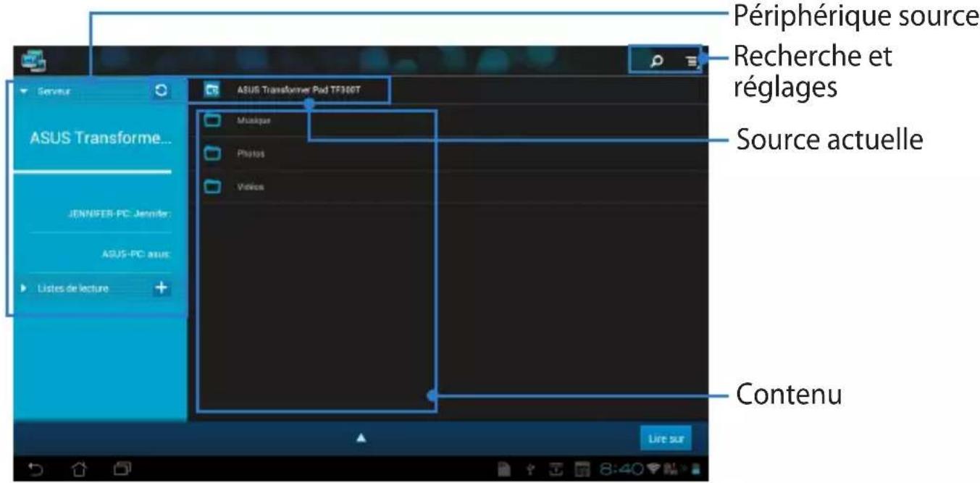Click the Vidéos label
Screen dimensions: 980x483
pos(249,187)
